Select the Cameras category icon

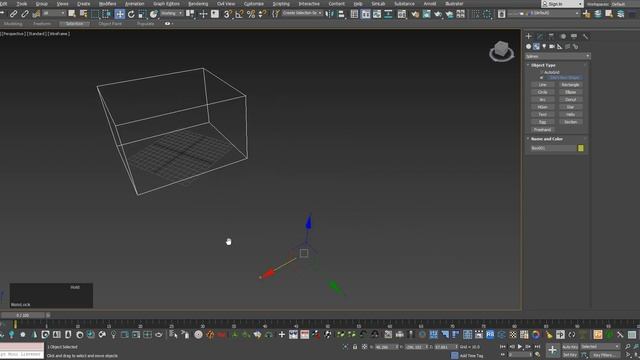552,47
